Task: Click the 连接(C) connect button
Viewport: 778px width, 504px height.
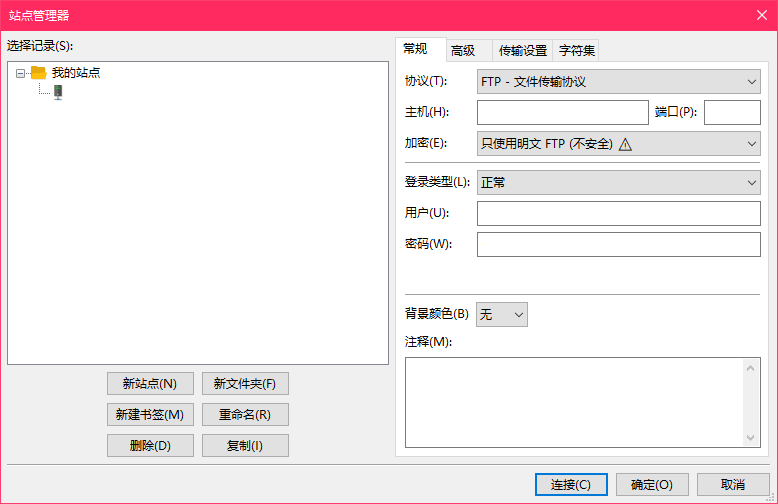Action: coord(571,484)
